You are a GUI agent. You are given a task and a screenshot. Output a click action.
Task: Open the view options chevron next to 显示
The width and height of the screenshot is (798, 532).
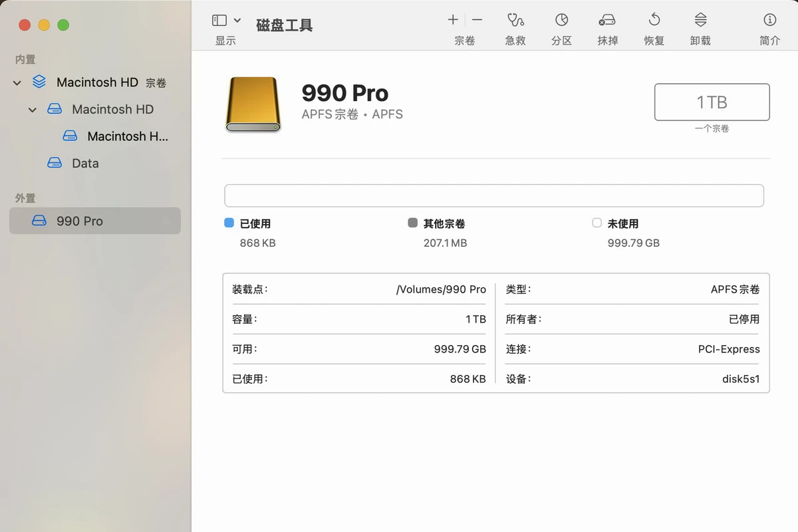click(x=237, y=21)
